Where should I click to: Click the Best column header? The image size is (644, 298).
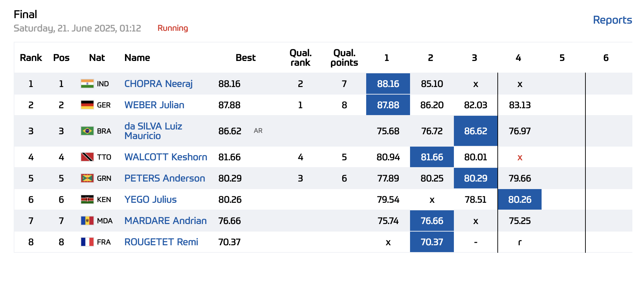[x=245, y=58]
